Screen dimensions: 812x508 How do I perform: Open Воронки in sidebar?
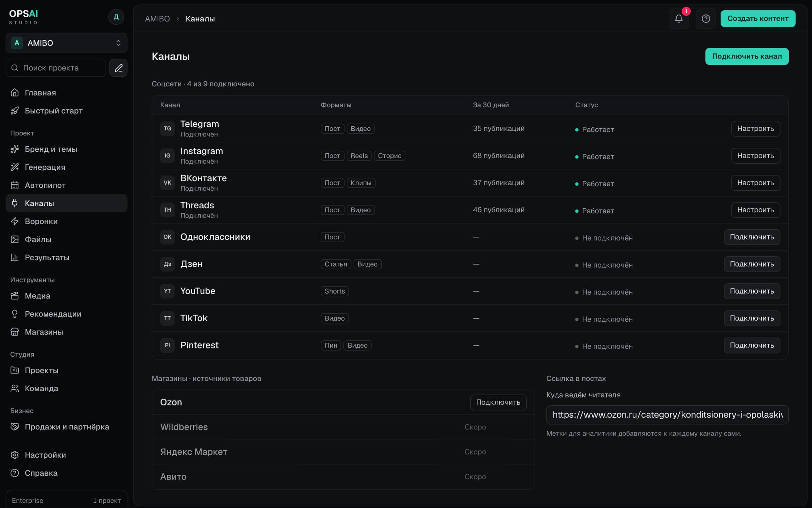tap(66, 221)
